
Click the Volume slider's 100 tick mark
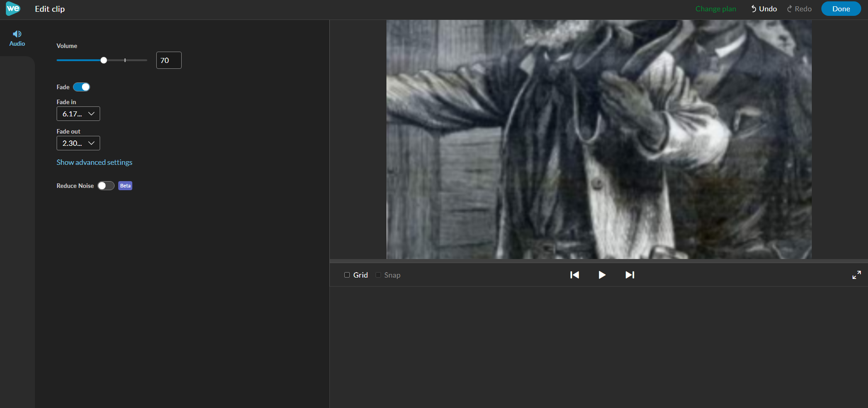(125, 60)
